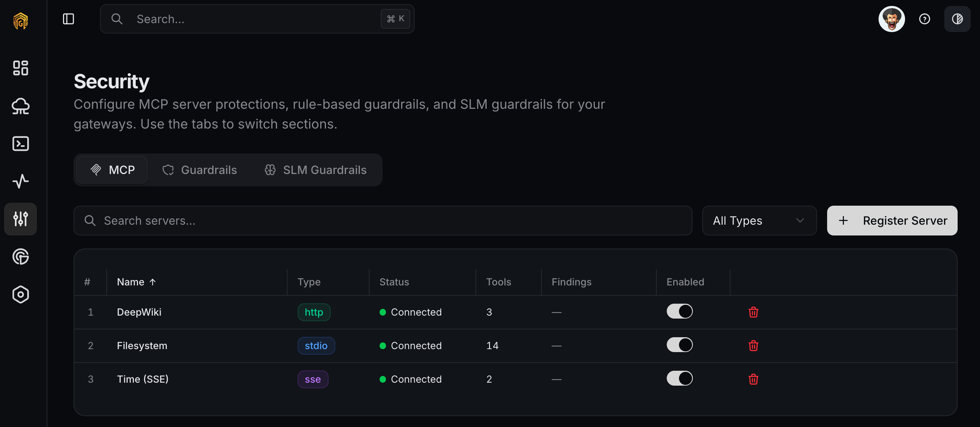The width and height of the screenshot is (980, 427).
Task: Click the magnifier icon in server search
Action: (90, 221)
